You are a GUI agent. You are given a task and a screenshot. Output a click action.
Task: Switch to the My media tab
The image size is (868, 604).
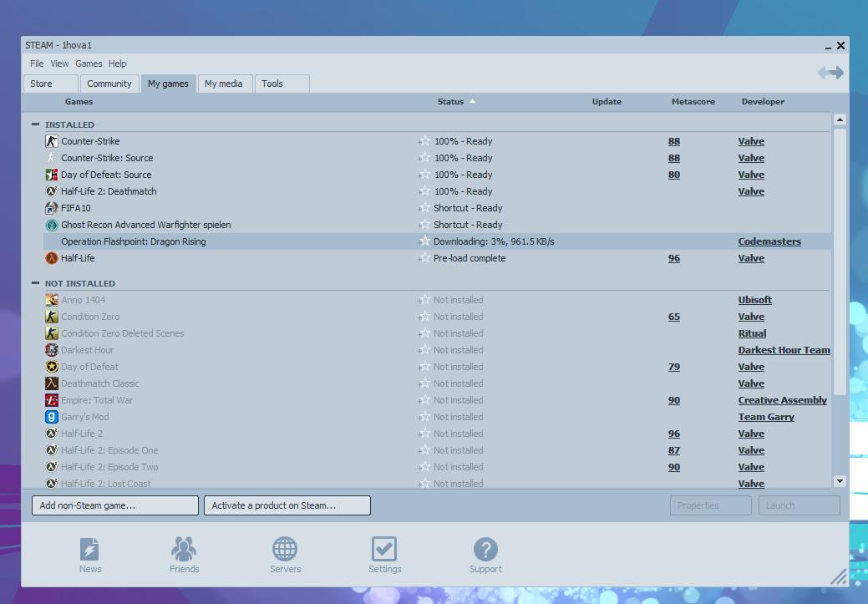[225, 84]
